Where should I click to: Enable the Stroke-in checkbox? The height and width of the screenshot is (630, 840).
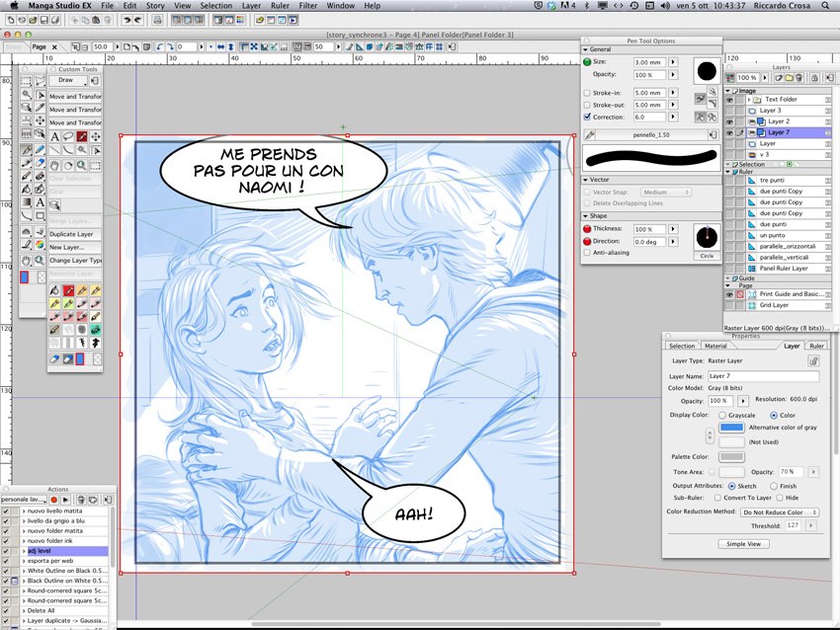[588, 93]
